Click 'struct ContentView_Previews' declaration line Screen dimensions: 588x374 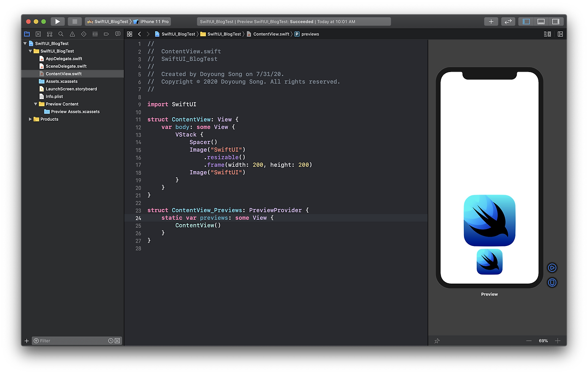(x=228, y=210)
